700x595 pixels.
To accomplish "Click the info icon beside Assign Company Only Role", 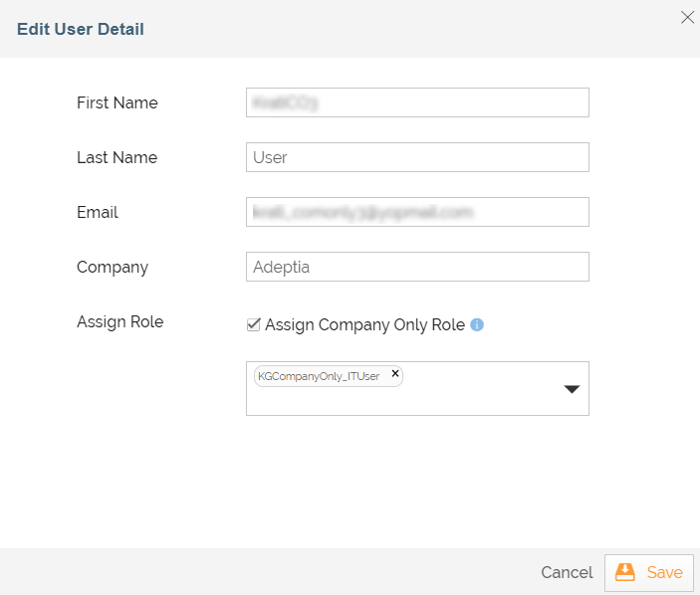I will pos(477,324).
